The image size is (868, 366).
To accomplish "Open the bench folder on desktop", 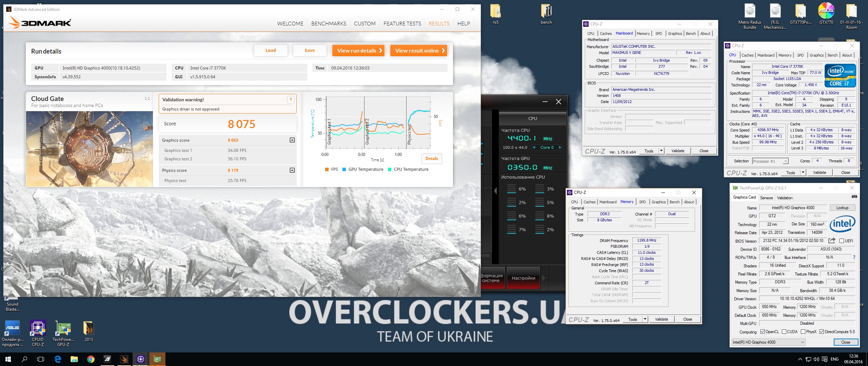I will 546,14.
